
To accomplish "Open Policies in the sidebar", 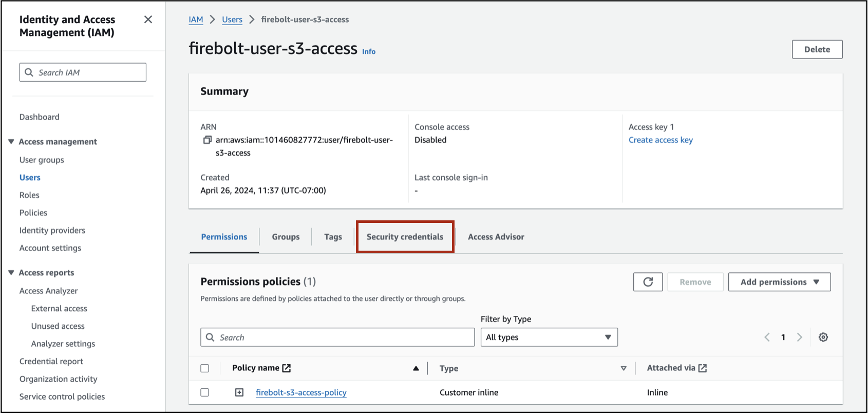I will (x=33, y=213).
